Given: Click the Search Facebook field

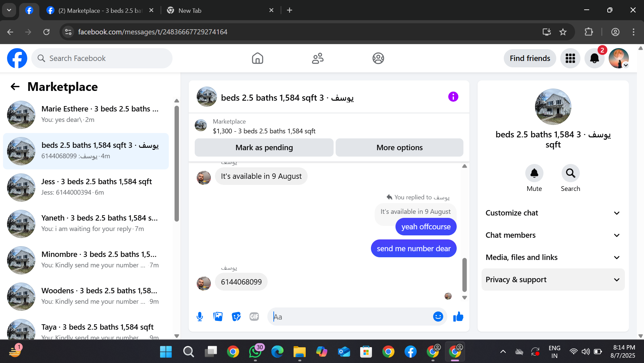Looking at the screenshot, I should 102,58.
